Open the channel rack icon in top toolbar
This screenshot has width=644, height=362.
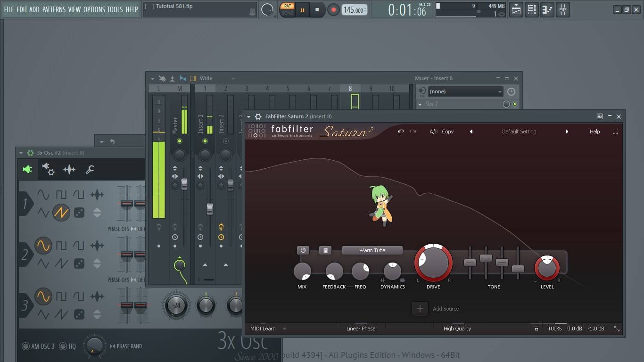pyautogui.click(x=532, y=9)
